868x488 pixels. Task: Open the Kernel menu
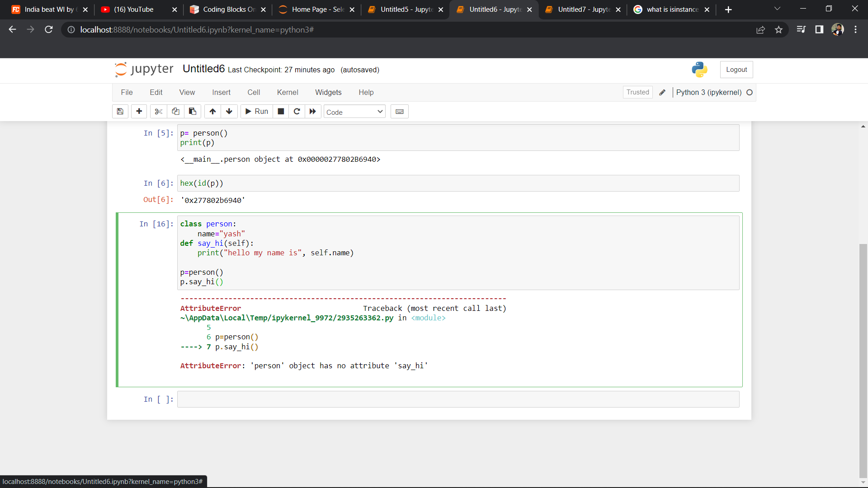[x=288, y=92]
